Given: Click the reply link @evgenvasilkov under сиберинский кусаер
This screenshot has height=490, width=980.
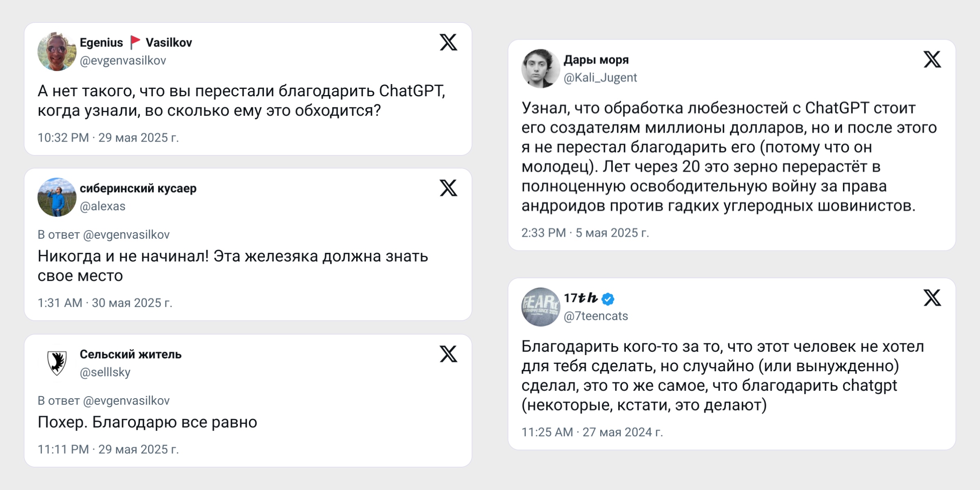Looking at the screenshot, I should [x=127, y=235].
